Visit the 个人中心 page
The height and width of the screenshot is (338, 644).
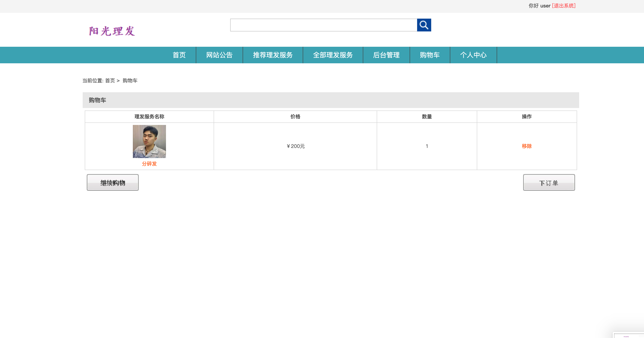tap(473, 55)
